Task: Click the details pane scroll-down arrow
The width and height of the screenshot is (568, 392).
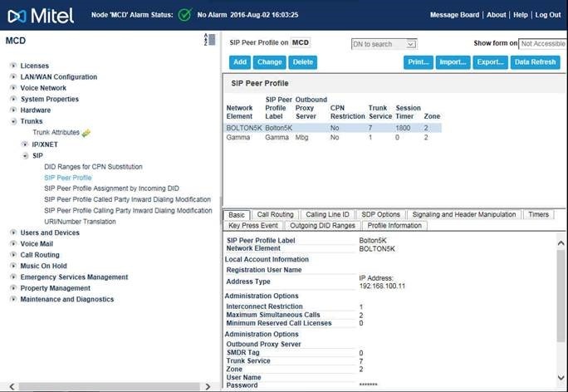Action: pyautogui.click(x=561, y=378)
